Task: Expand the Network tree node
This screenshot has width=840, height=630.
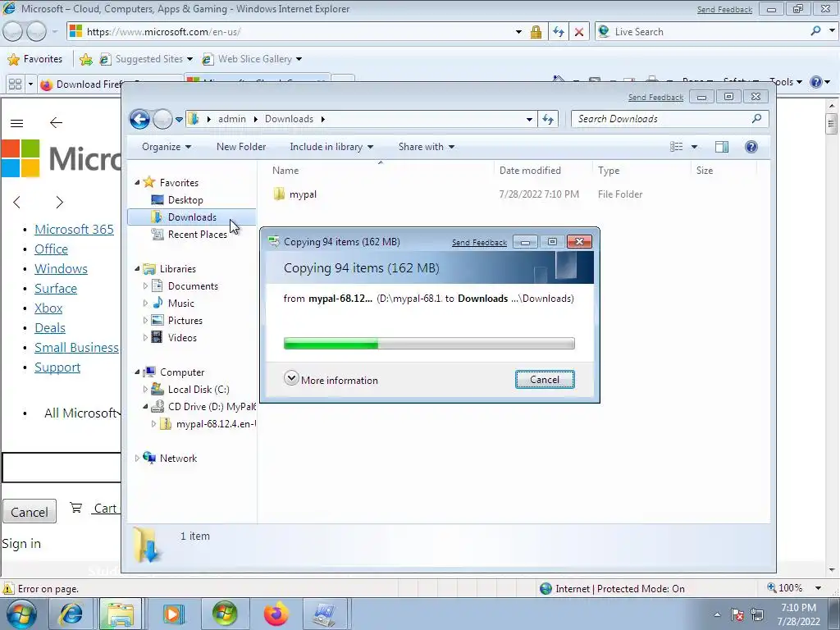Action: point(137,458)
